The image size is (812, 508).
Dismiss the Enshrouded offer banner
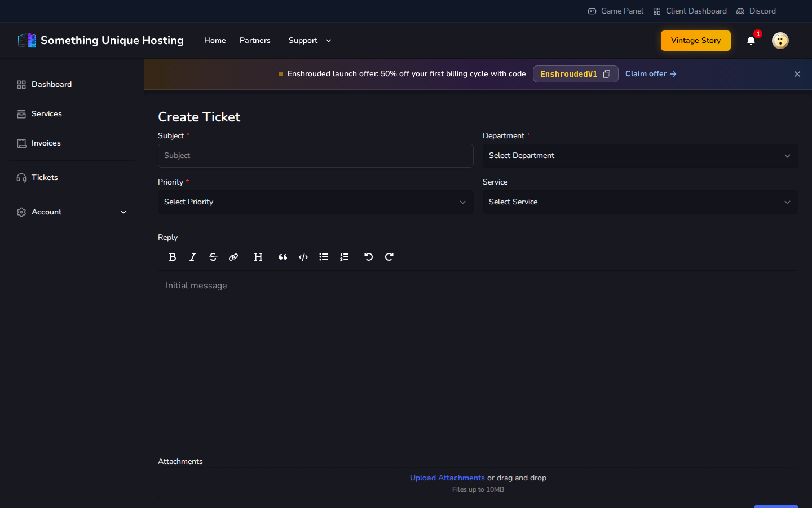[x=797, y=74]
